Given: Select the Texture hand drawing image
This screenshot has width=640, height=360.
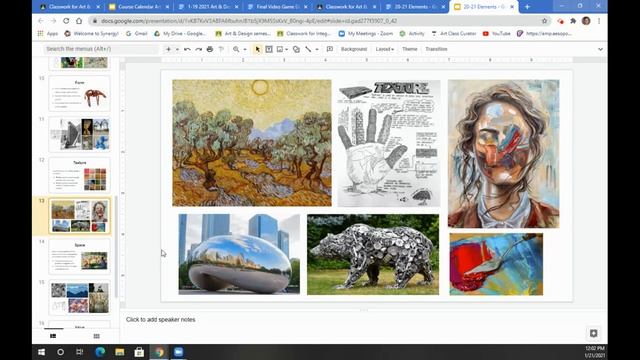Looking at the screenshot, I should click(389, 143).
